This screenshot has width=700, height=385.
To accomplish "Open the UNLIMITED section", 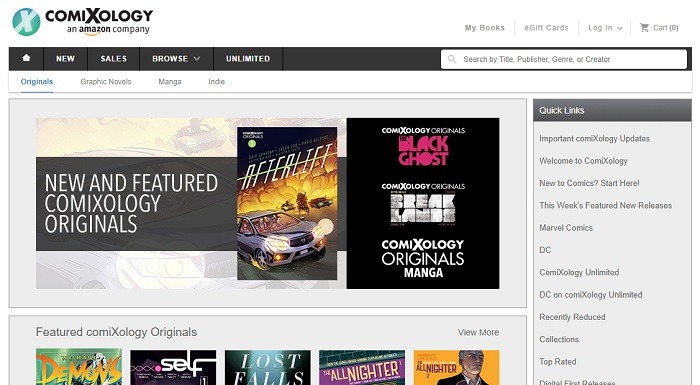I will point(248,59).
